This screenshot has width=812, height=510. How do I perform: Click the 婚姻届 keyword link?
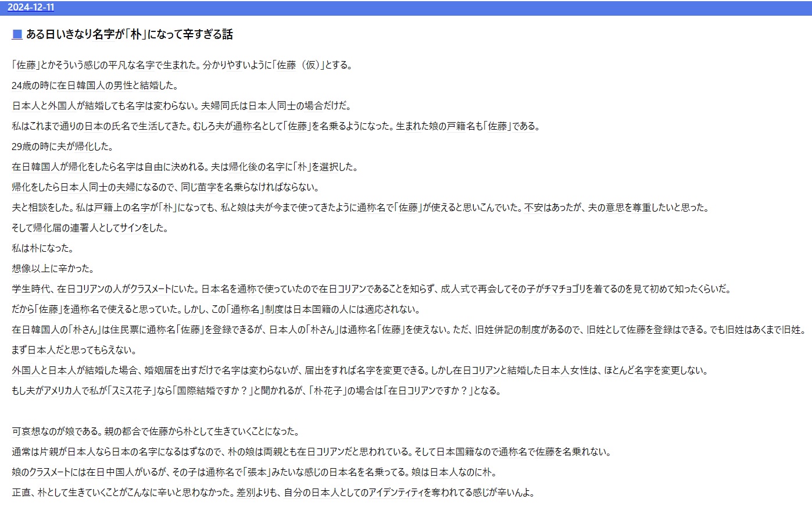158,370
